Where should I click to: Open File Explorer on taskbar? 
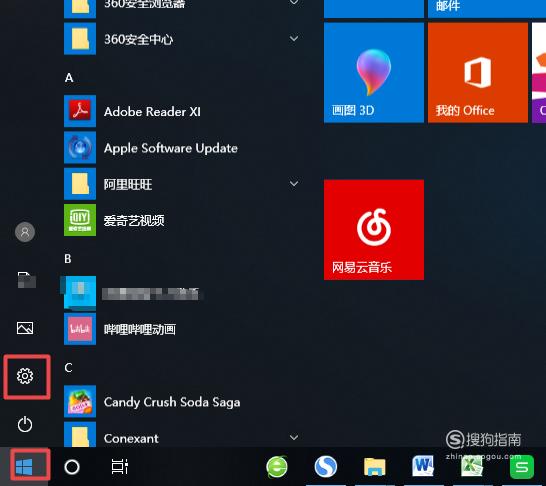coord(375,467)
